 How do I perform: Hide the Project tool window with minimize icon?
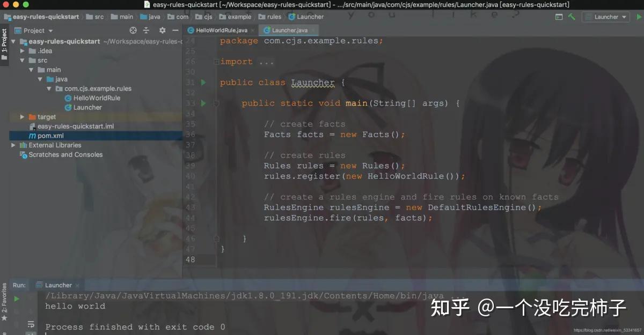point(175,30)
